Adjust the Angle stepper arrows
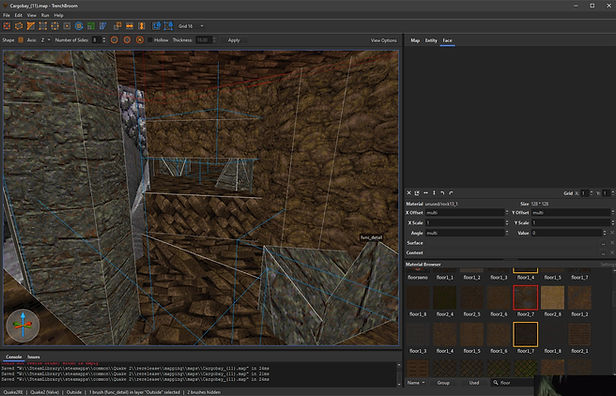Image resolution: width=616 pixels, height=396 pixels. pos(507,233)
